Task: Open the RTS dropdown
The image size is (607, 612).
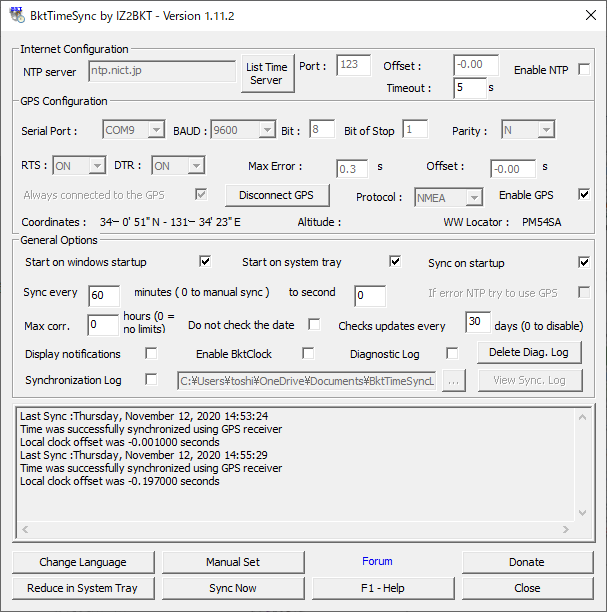Action: click(97, 166)
